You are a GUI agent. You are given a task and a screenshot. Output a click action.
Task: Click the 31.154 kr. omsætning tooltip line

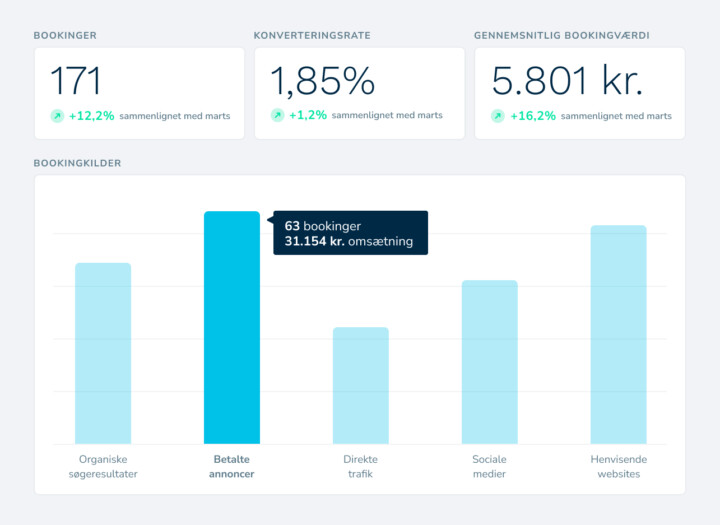[349, 241]
